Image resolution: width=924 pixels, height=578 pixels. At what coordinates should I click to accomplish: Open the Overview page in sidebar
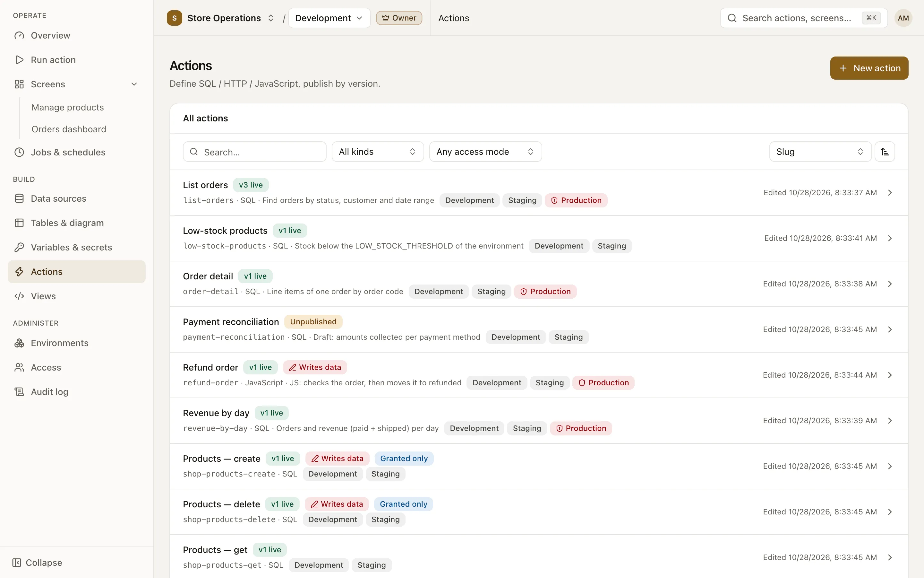(x=76, y=36)
